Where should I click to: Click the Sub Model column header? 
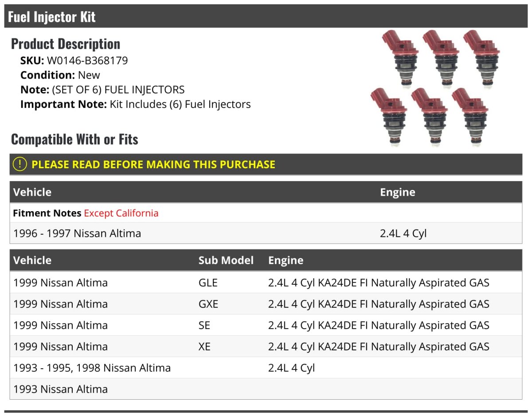(226, 260)
